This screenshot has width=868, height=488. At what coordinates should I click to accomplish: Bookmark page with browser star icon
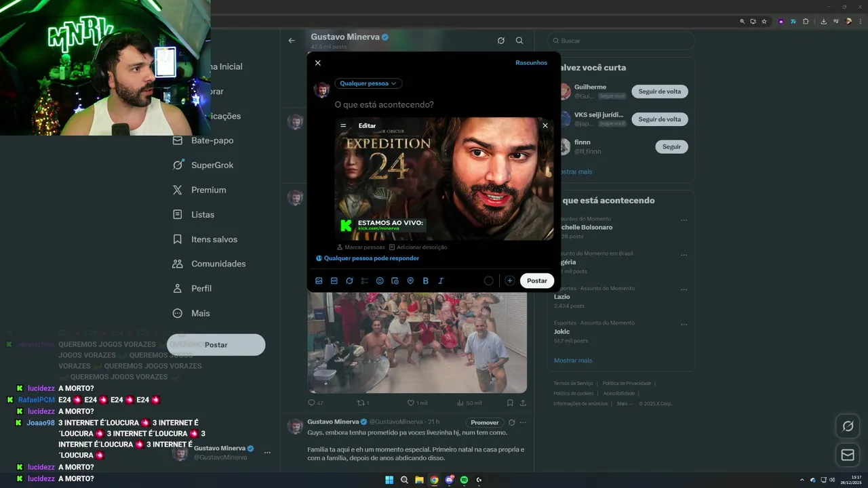click(764, 22)
